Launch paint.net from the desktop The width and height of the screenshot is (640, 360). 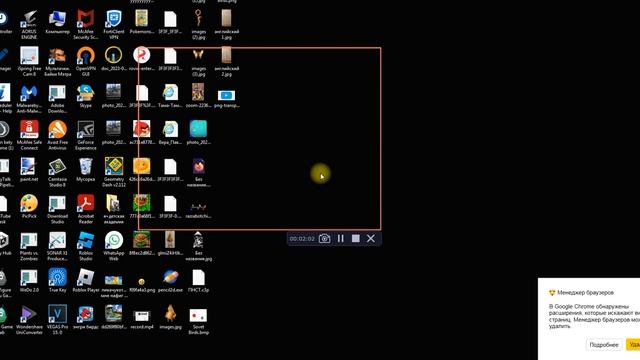tap(29, 170)
